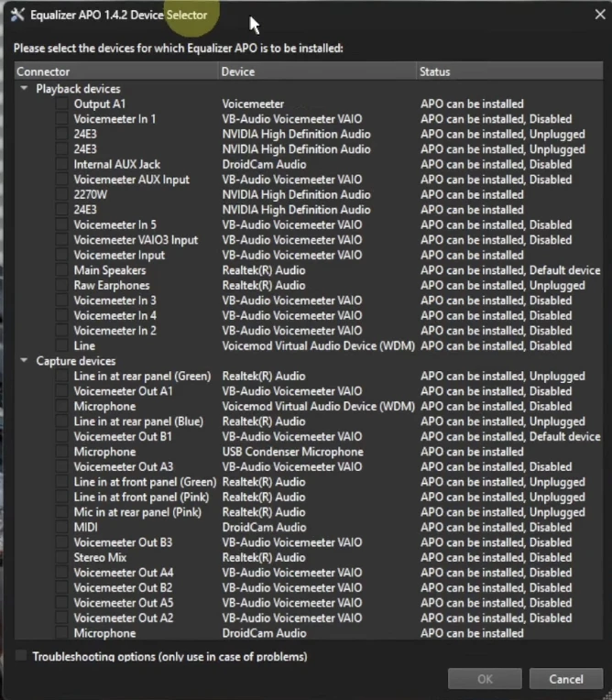Select the Voicemeeter AUX Input row
The width and height of the screenshot is (612, 700).
tap(309, 180)
